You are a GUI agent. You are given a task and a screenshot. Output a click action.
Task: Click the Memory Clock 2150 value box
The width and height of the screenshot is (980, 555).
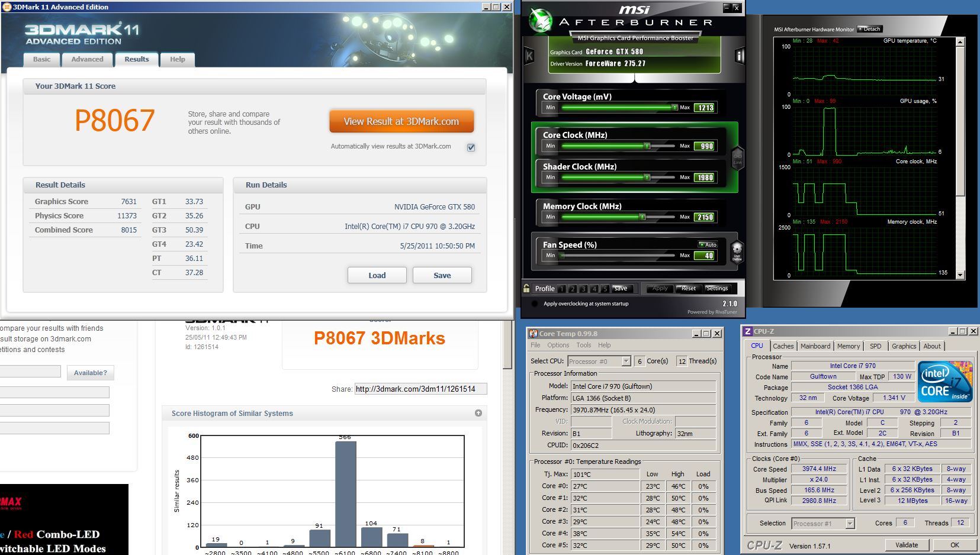point(705,217)
